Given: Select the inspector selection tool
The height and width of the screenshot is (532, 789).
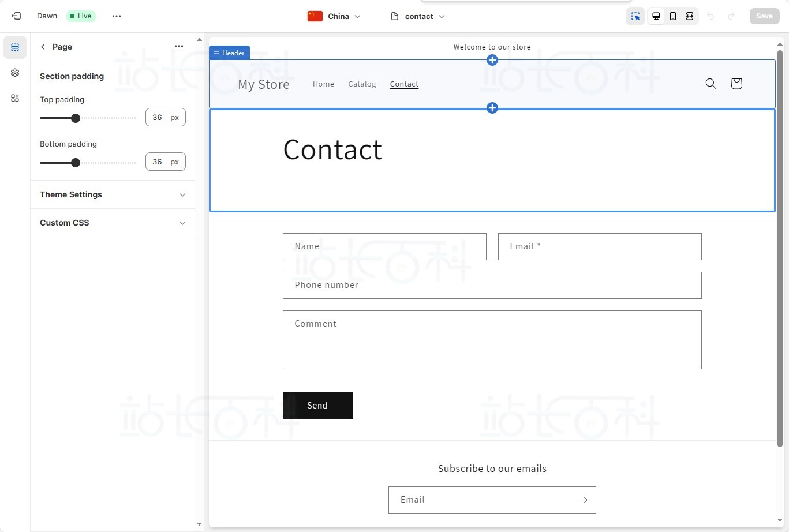Looking at the screenshot, I should (x=635, y=16).
